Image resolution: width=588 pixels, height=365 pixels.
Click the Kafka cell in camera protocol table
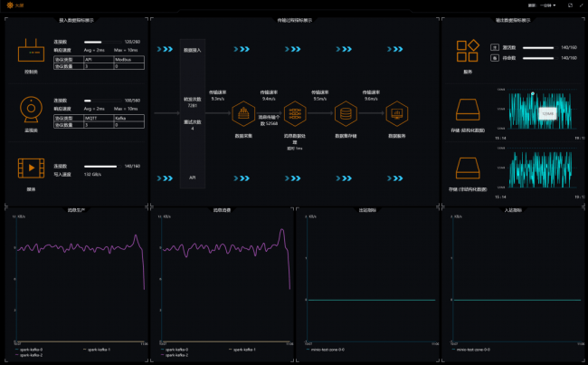pos(129,118)
